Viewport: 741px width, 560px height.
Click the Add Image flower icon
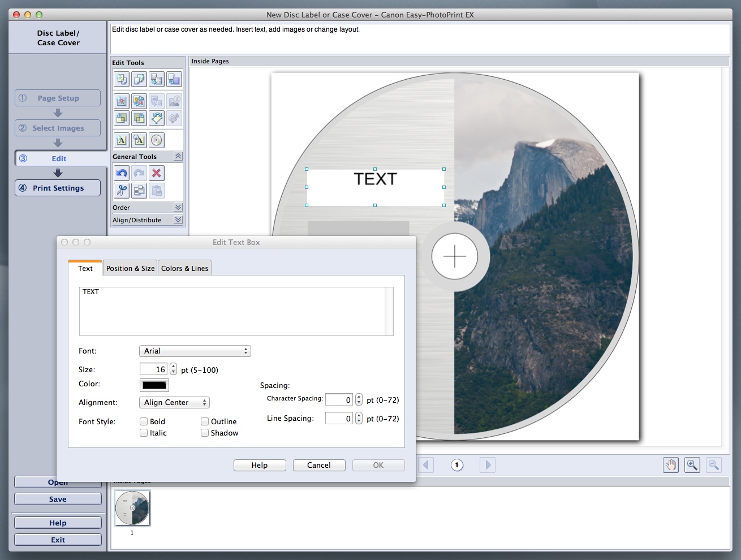[122, 101]
